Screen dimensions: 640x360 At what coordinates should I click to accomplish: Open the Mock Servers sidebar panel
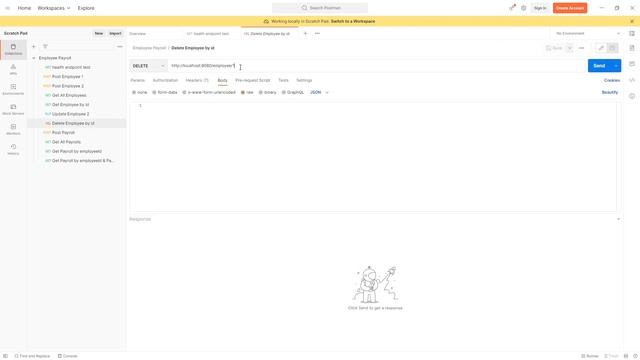tap(13, 110)
